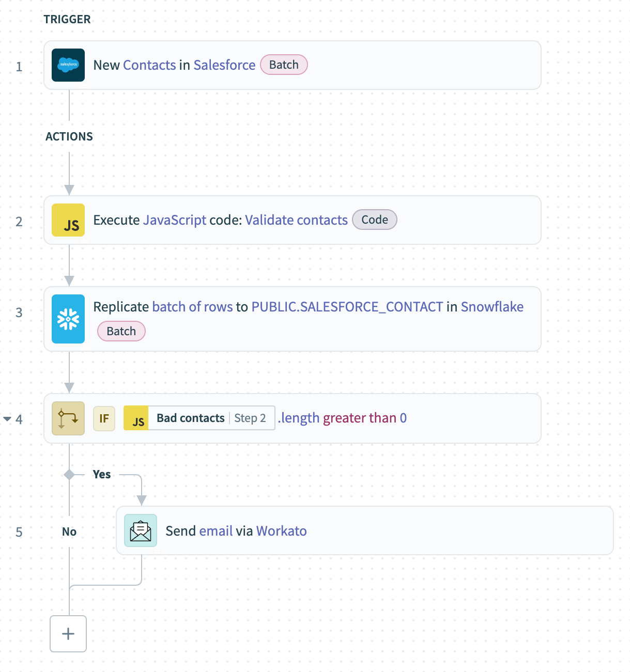The height and width of the screenshot is (672, 630).
Task: Click the Code pill on step 2
Action: (374, 220)
